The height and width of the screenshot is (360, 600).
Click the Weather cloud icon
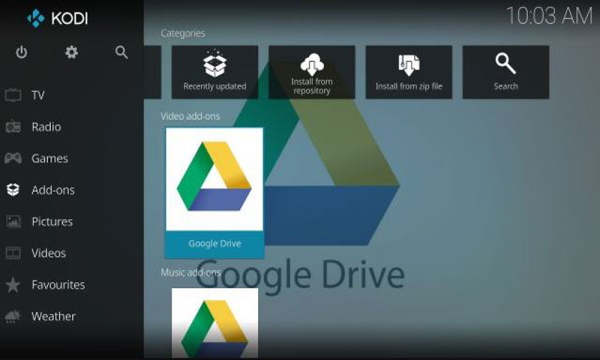tap(13, 316)
